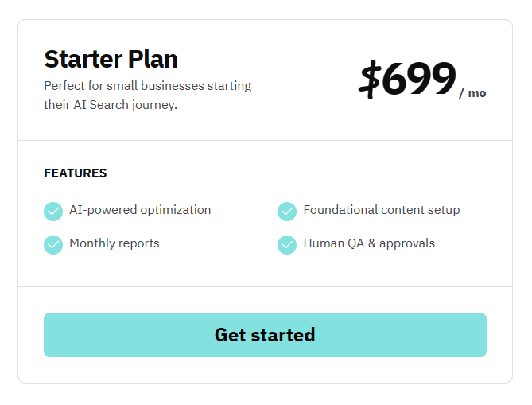Viewport: 532px width, 405px height.
Task: Click checkmark icon beside AI-powered optimization
Action: 53,211
